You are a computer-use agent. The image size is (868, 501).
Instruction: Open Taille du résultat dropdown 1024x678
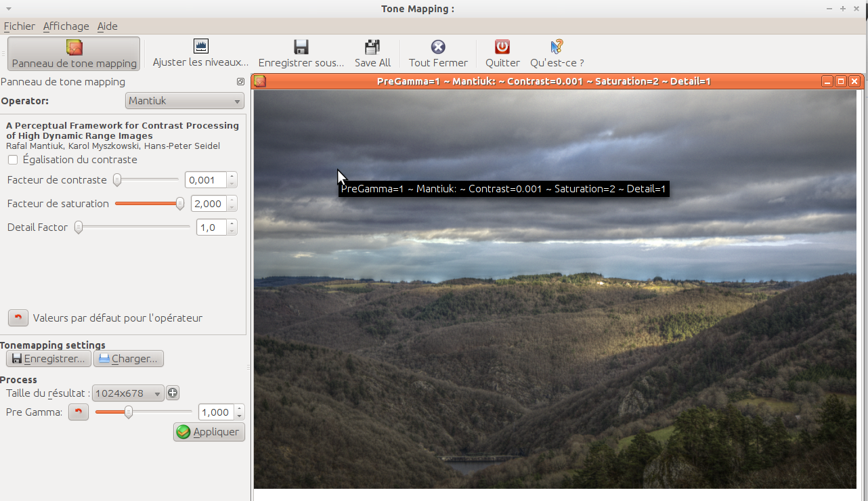[128, 393]
